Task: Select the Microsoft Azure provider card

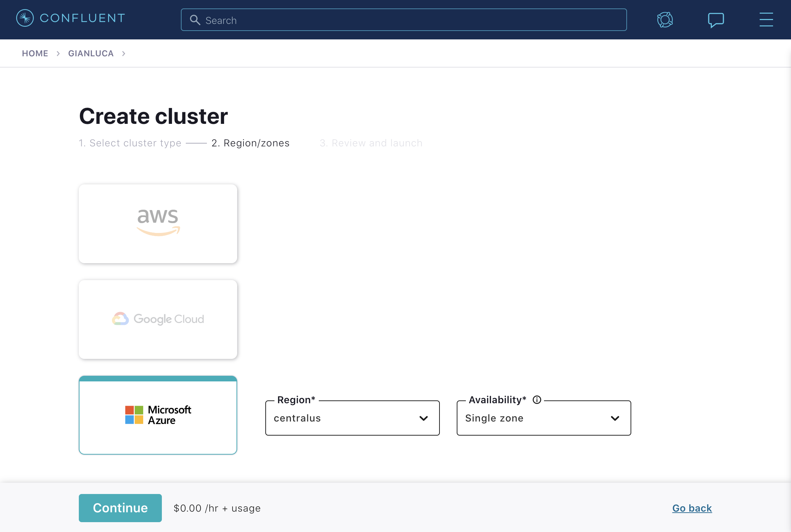Action: click(x=158, y=415)
